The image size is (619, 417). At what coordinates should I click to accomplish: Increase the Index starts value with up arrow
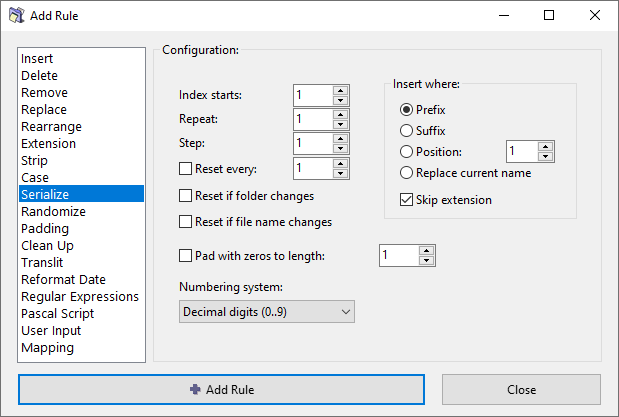340,90
